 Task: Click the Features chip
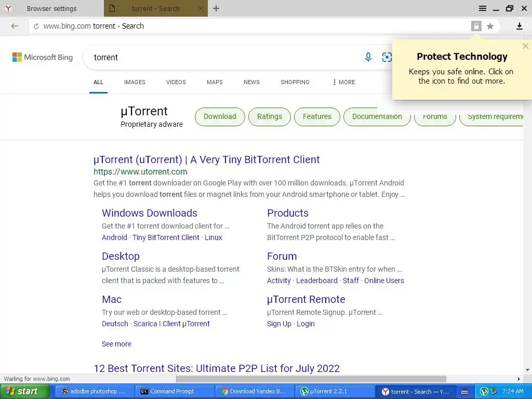317,116
